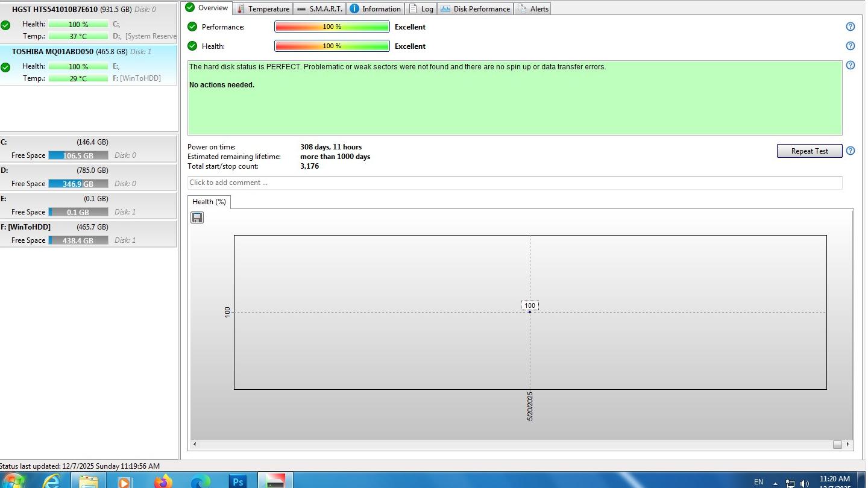
Task: Open Firefox from the taskbar
Action: 163,481
